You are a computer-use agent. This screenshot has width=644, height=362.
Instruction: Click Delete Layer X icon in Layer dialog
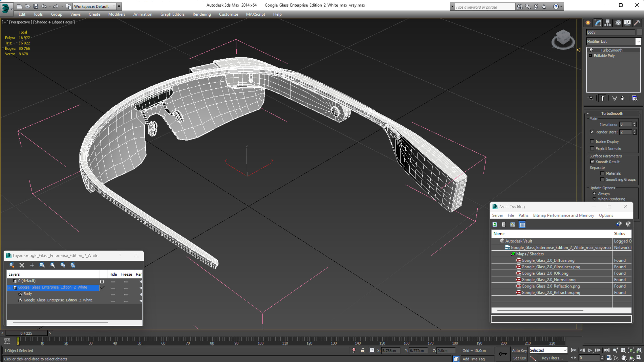[x=22, y=265]
